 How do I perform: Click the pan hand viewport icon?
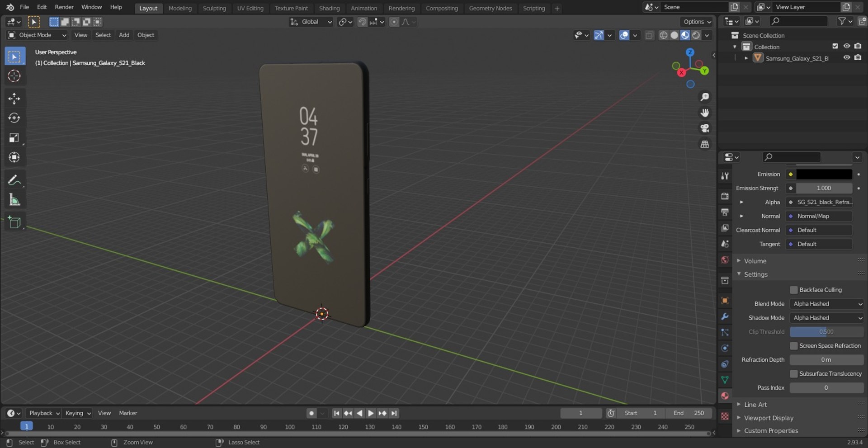click(x=704, y=113)
